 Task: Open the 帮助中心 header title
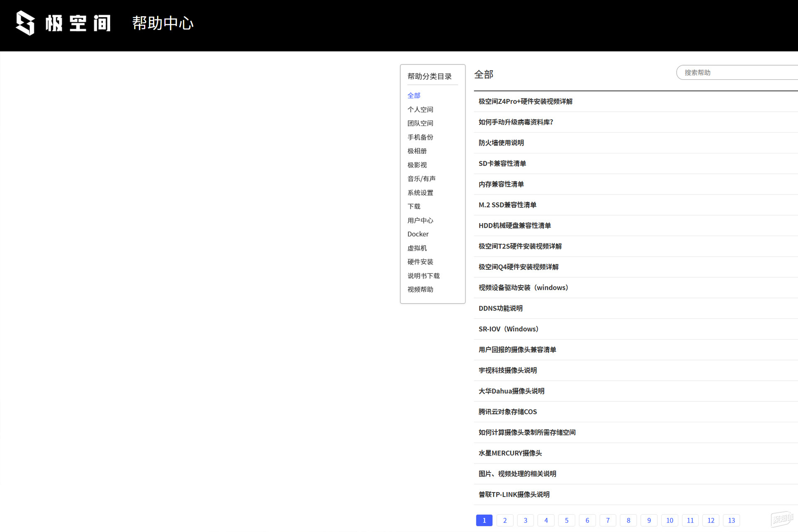(163, 23)
